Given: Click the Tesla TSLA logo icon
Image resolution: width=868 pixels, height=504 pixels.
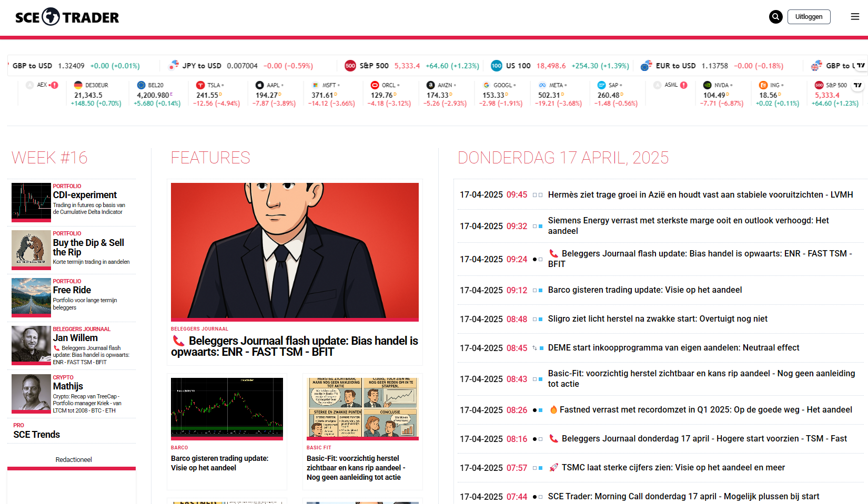Looking at the screenshot, I should tap(200, 85).
